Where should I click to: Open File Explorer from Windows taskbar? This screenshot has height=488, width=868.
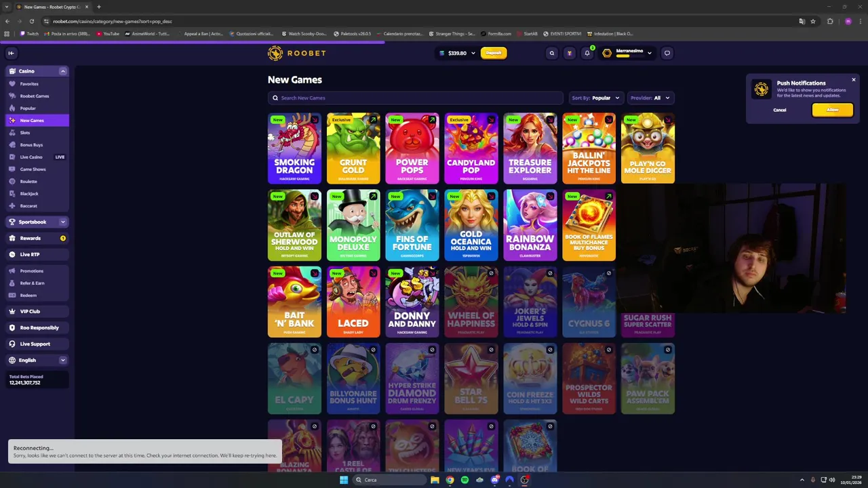(435, 480)
